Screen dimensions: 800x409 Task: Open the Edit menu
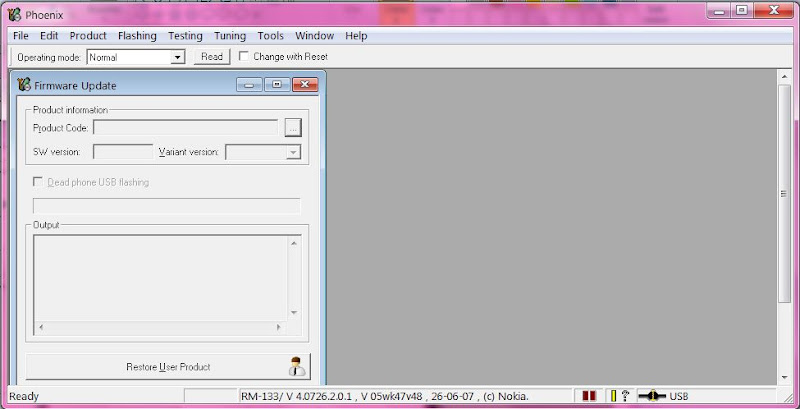[49, 36]
